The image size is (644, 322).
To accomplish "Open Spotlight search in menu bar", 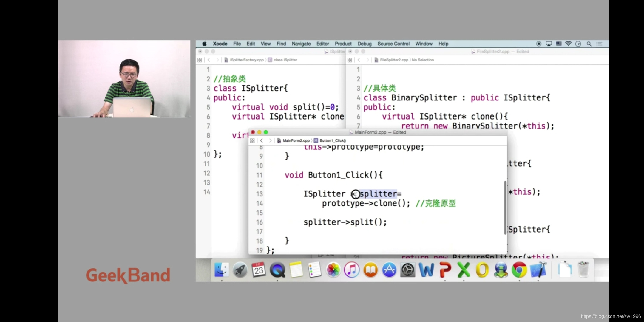I will (589, 44).
